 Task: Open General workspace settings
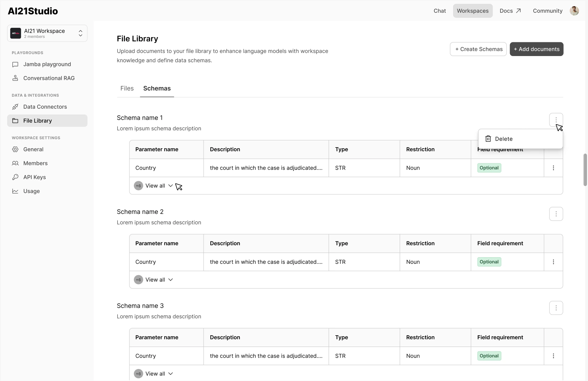[x=33, y=149]
